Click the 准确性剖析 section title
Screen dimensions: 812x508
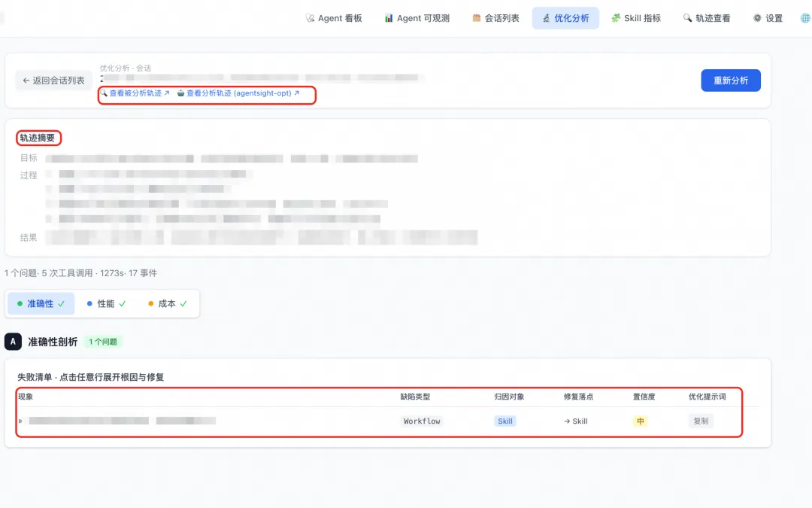[53, 342]
